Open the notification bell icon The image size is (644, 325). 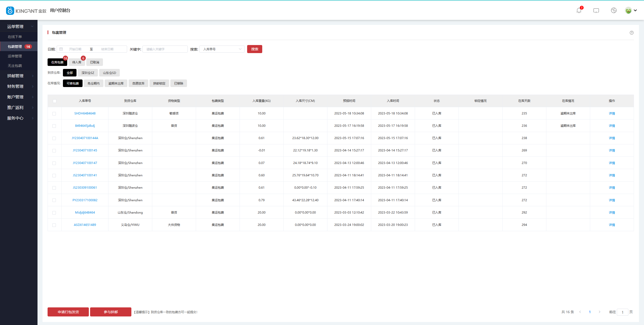(579, 11)
